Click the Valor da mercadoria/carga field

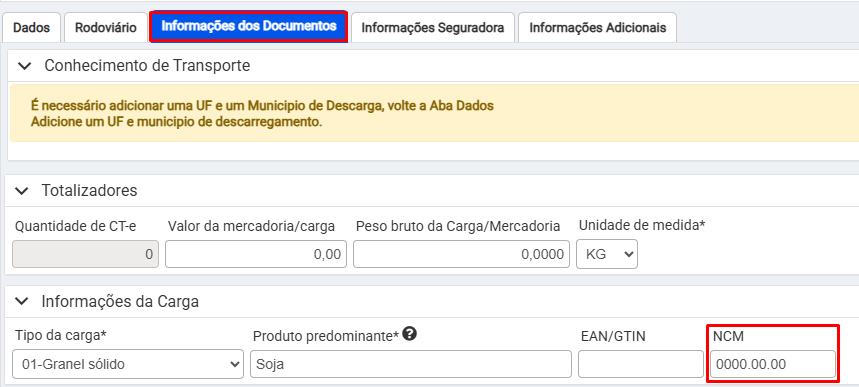(x=256, y=254)
